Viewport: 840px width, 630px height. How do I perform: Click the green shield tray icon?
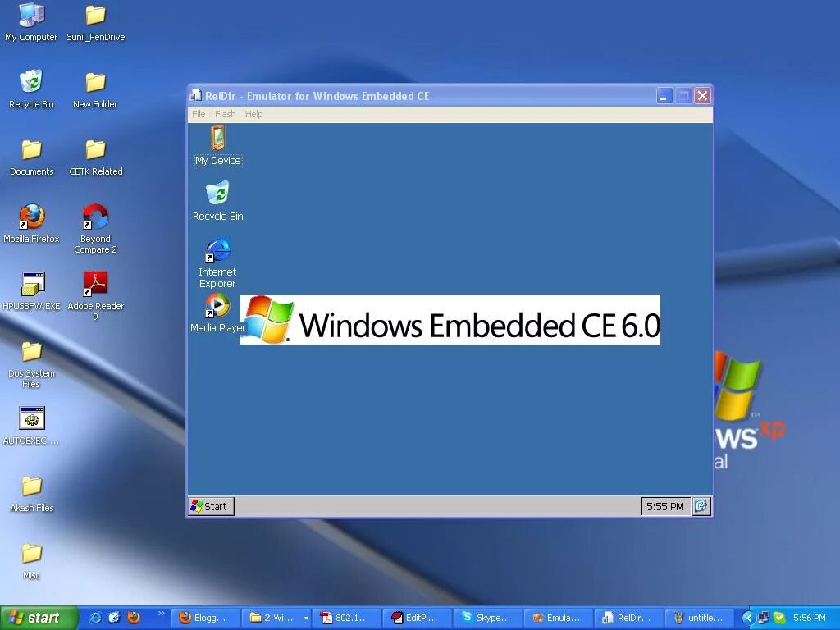(x=779, y=619)
